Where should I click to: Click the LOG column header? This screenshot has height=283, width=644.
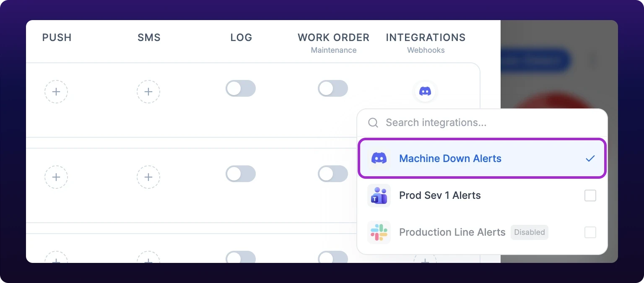tap(241, 37)
